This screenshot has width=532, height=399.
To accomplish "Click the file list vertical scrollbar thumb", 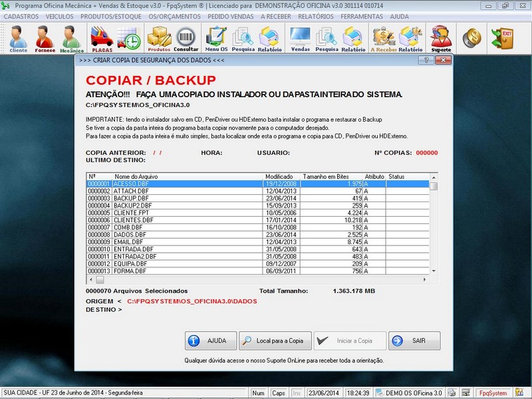I will pos(434,186).
